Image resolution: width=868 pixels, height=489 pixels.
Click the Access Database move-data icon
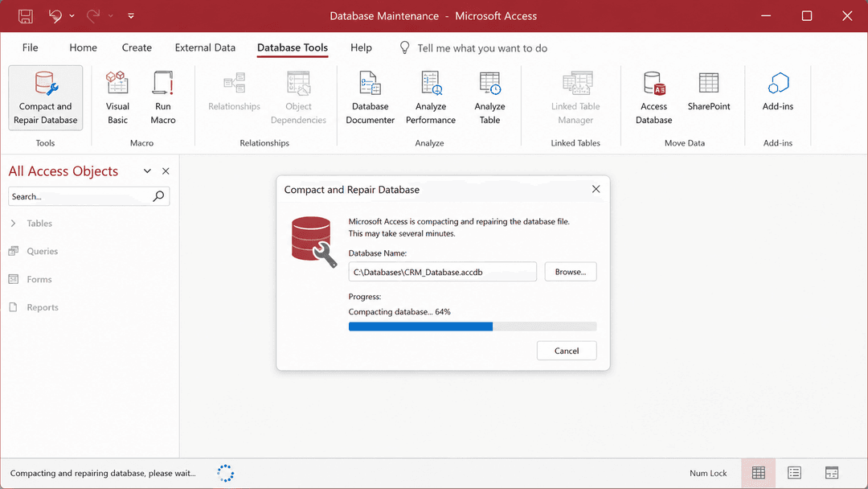653,98
